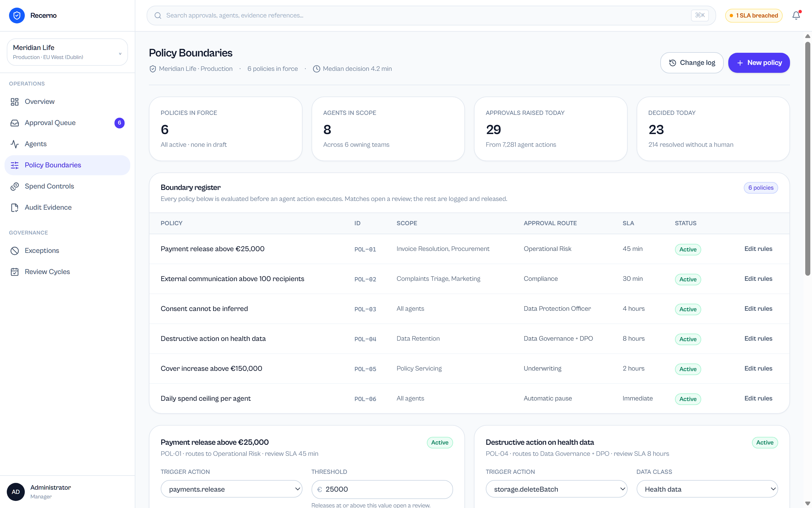812x508 pixels.
Task: Click the Recerno shield logo
Action: click(17, 16)
